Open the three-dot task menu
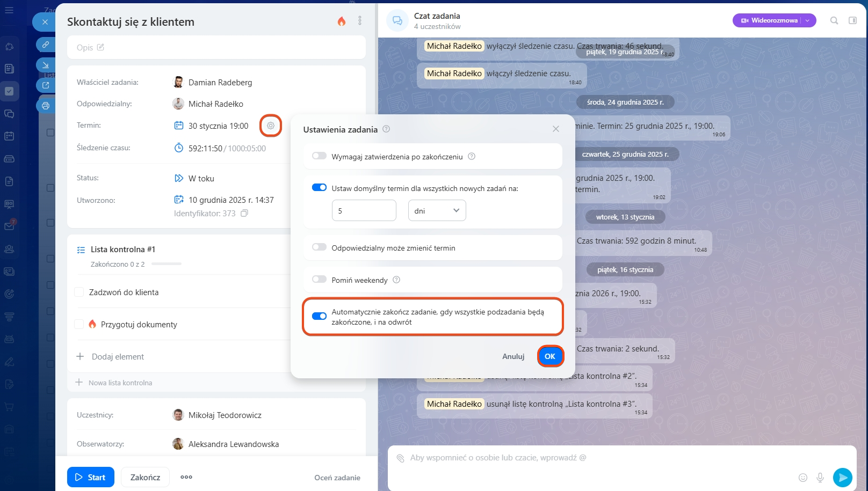The width and height of the screenshot is (868, 491). click(360, 21)
